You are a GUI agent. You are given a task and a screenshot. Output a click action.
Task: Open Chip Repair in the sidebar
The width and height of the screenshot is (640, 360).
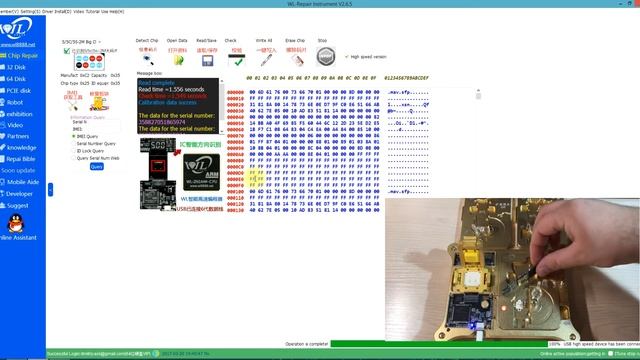point(19,56)
